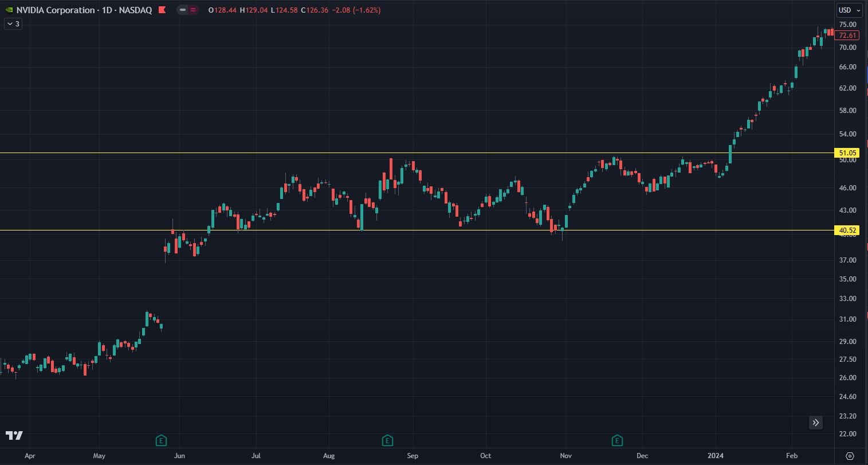Open the earnings E marker before September
The width and height of the screenshot is (868, 465).
[x=388, y=440]
